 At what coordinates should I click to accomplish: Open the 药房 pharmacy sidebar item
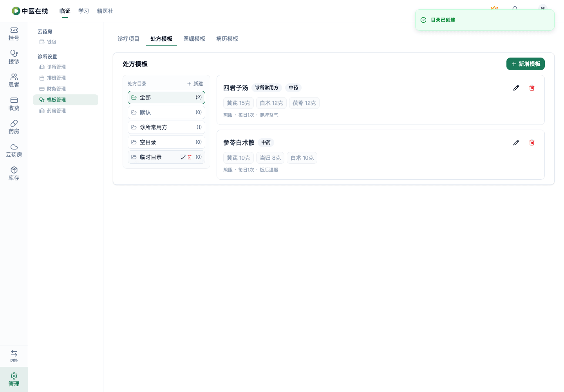14,127
